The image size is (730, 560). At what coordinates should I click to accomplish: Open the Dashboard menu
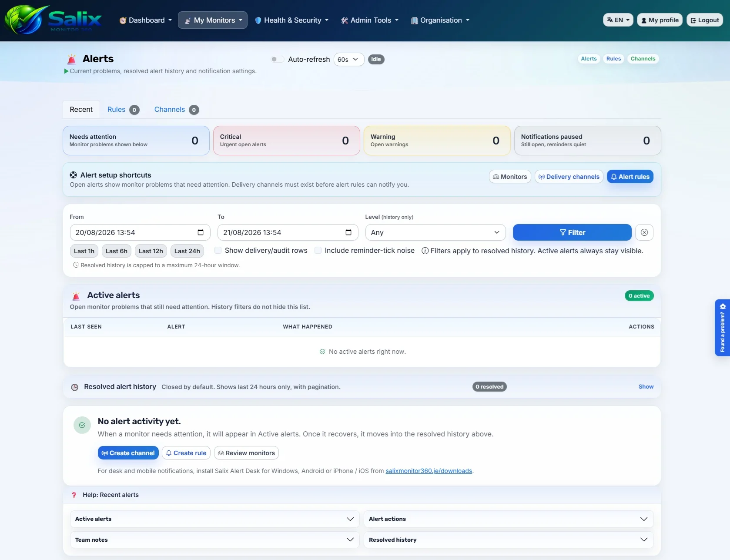click(146, 20)
